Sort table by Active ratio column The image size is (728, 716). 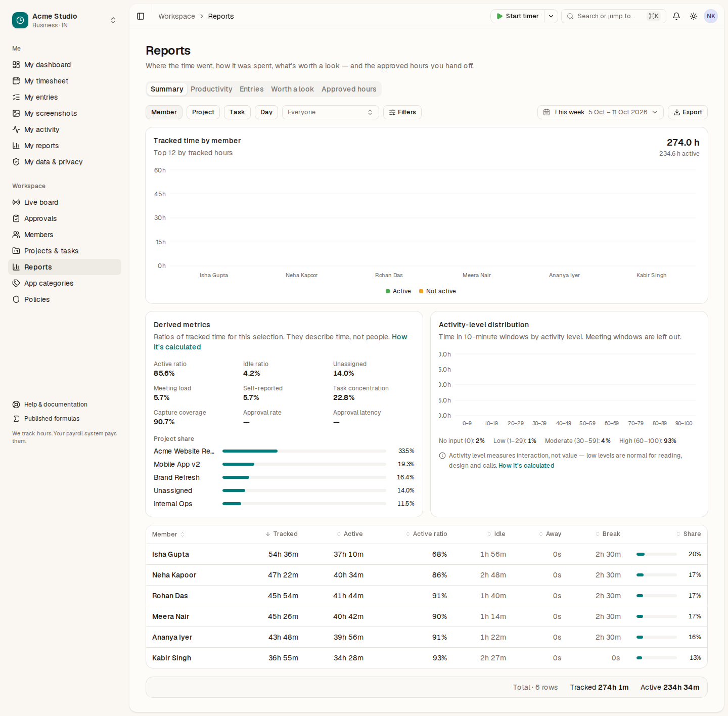pos(426,534)
